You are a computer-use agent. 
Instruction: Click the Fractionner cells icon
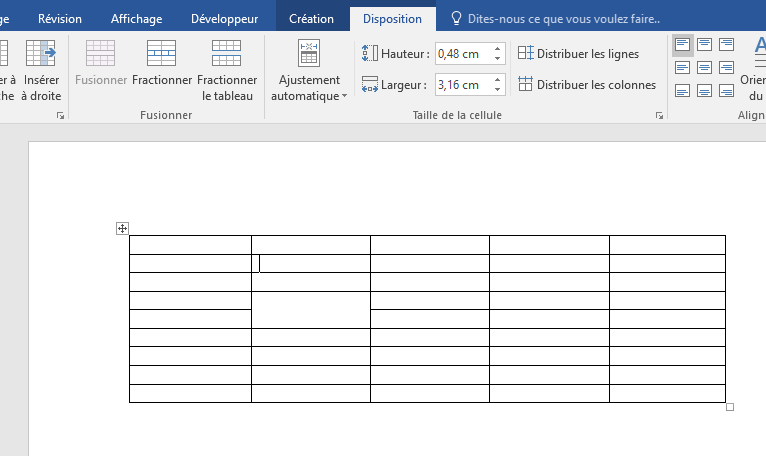coord(161,54)
